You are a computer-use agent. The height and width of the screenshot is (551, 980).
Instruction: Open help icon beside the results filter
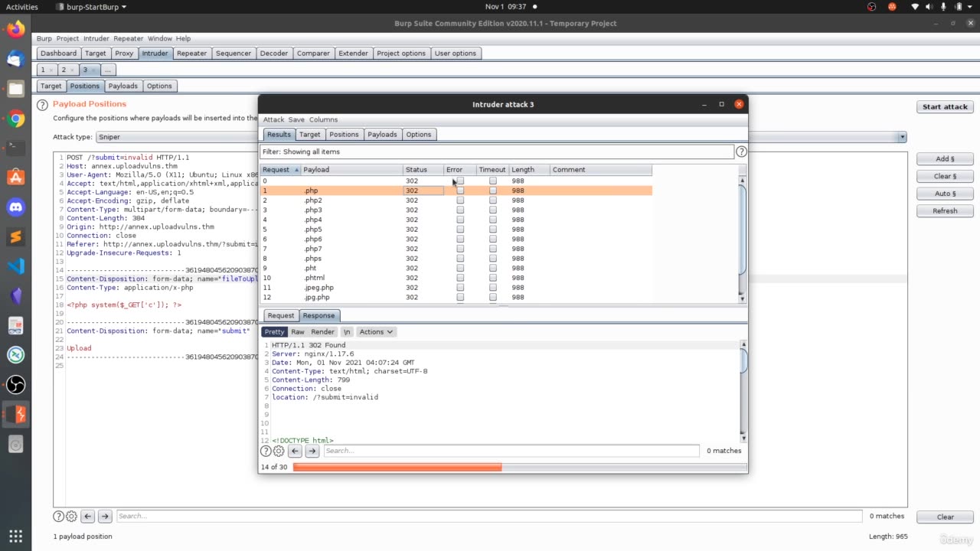point(741,152)
